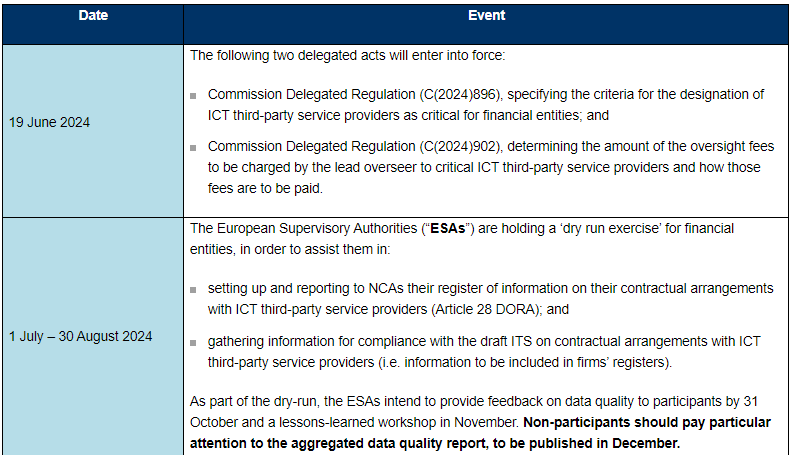The height and width of the screenshot is (455, 792).
Task: Select the 'Date' column header
Action: point(93,16)
